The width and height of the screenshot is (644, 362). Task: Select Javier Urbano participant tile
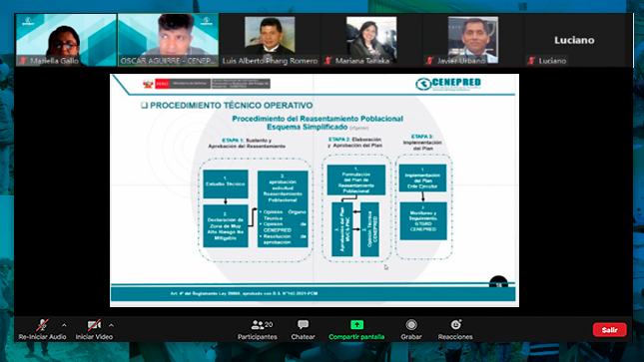coord(473,40)
